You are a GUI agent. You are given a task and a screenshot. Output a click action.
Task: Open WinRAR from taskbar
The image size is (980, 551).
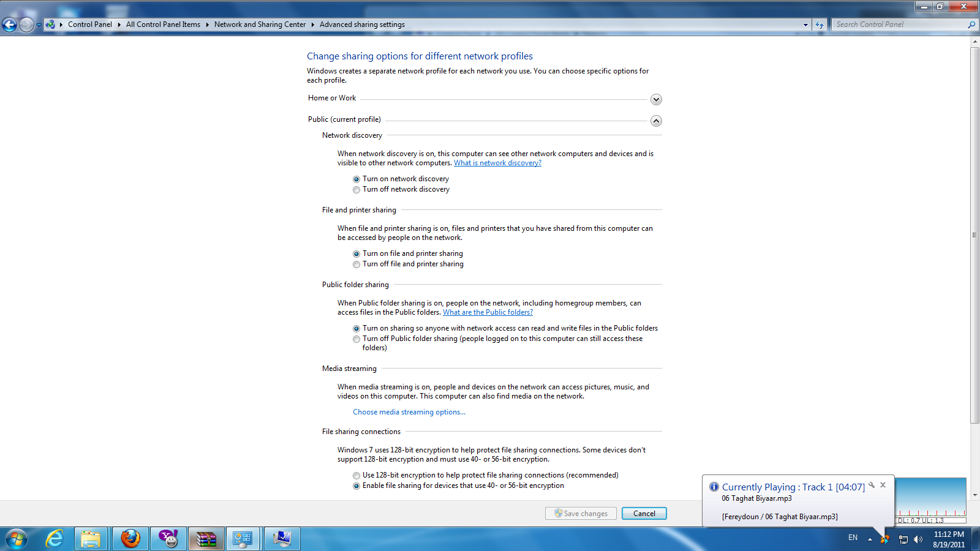(x=206, y=539)
